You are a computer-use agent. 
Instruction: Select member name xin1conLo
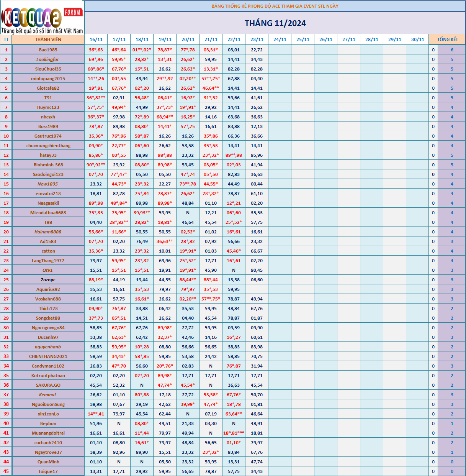coord(48,414)
